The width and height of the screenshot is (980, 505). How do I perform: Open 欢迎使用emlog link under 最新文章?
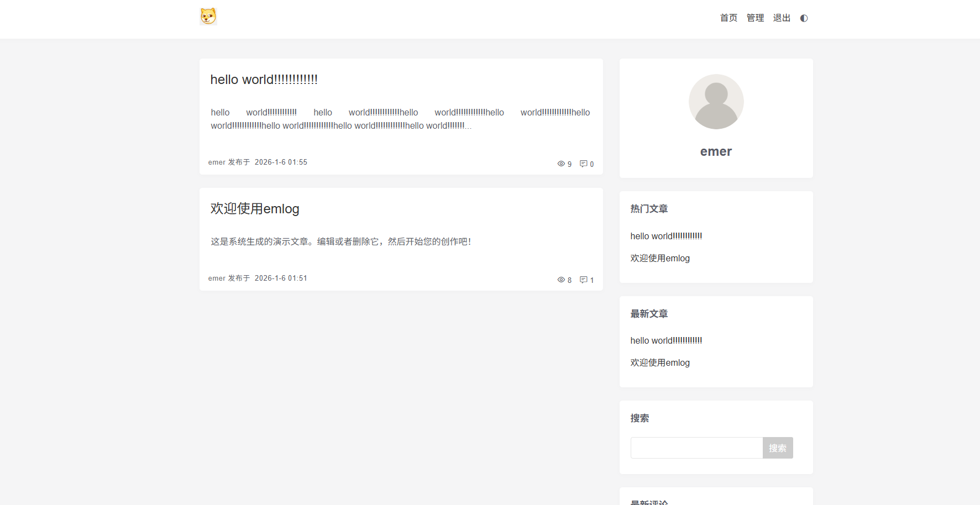tap(660, 363)
